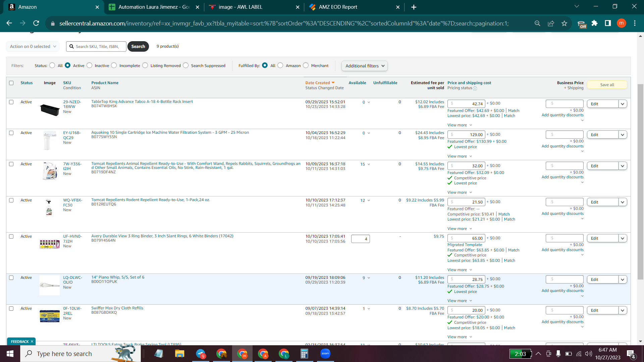Open Zoom from the taskbar
Screen dimensions: 644x362
pyautogui.click(x=325, y=354)
